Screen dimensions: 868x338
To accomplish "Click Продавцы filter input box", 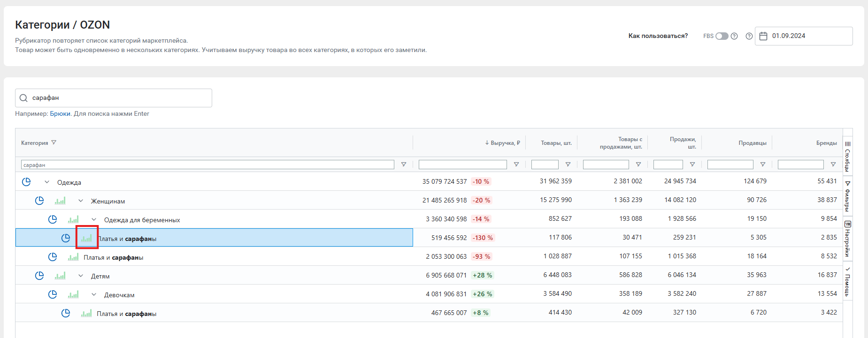I will [x=730, y=165].
